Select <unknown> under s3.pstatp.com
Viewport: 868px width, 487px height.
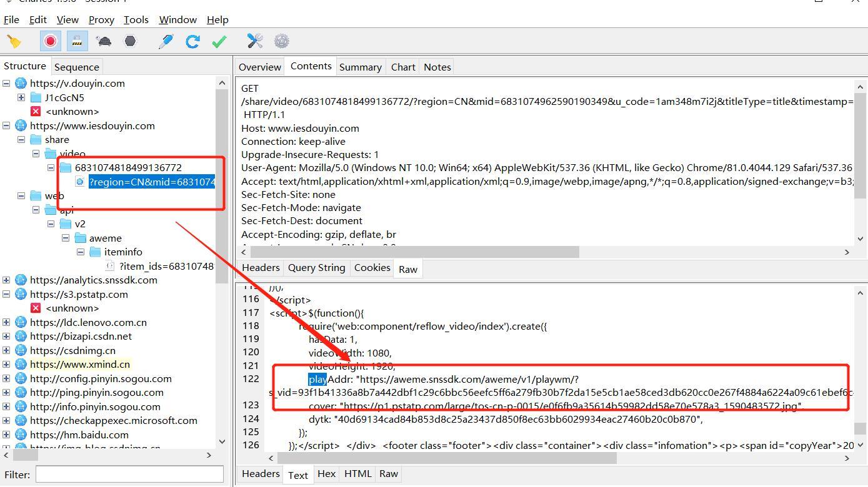pos(72,308)
